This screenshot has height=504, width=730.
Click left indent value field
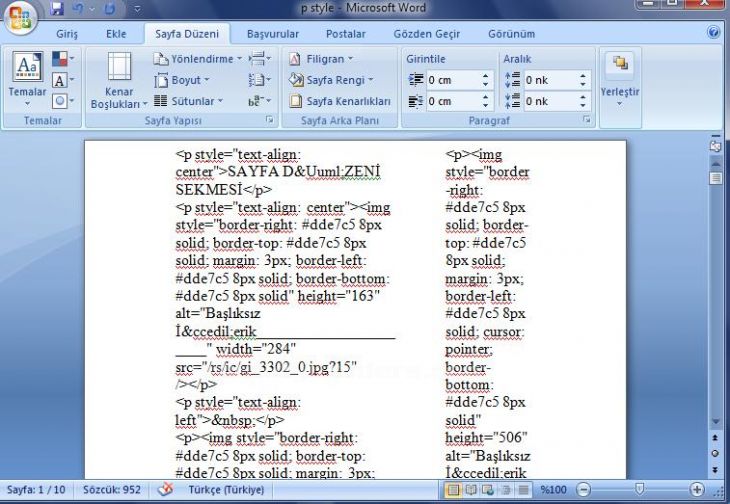tap(453, 80)
